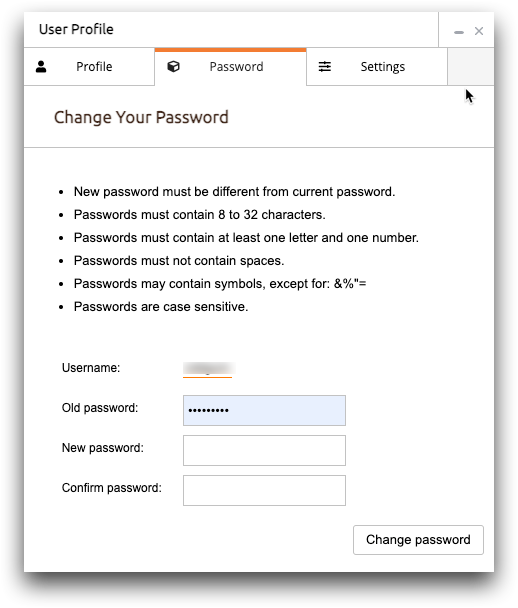Click the User Profile window title
The width and height of the screenshot is (518, 608).
click(76, 29)
